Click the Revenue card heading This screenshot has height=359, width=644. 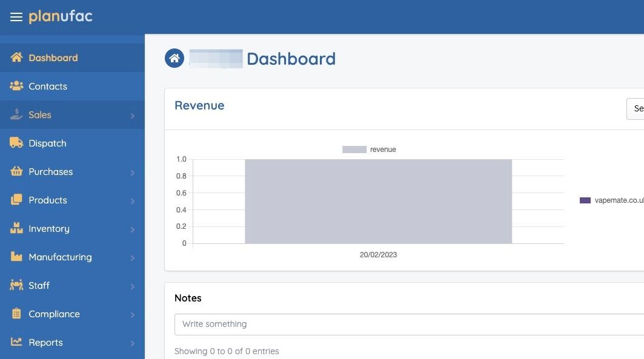point(199,105)
